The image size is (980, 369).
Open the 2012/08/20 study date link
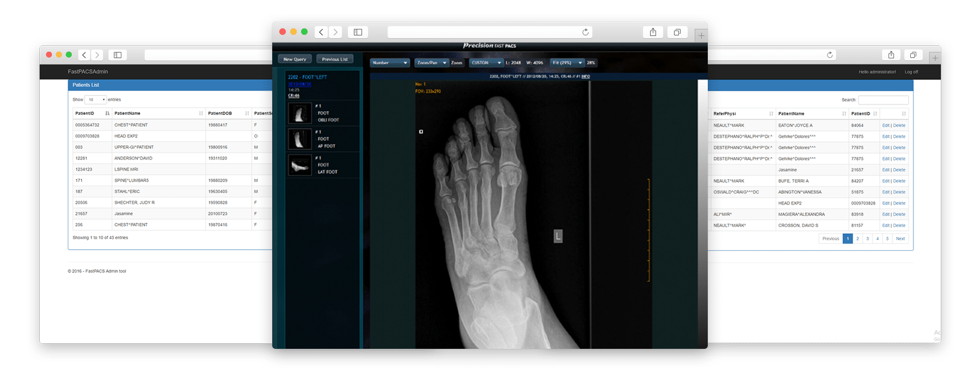(x=299, y=84)
